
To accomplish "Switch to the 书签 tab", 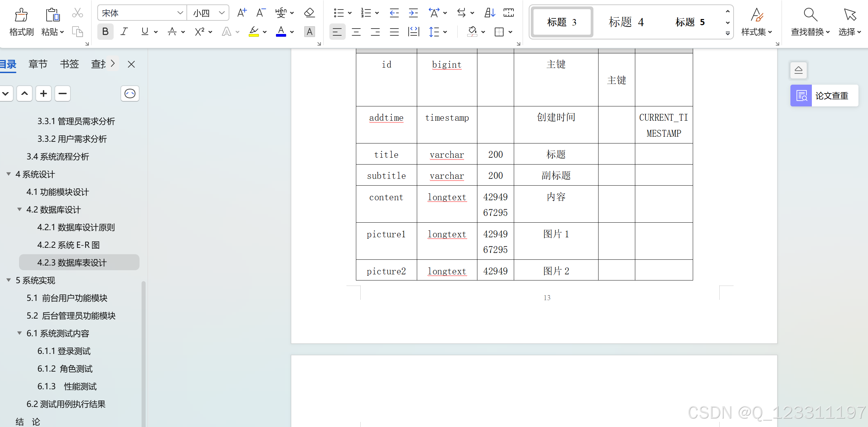I will [69, 64].
